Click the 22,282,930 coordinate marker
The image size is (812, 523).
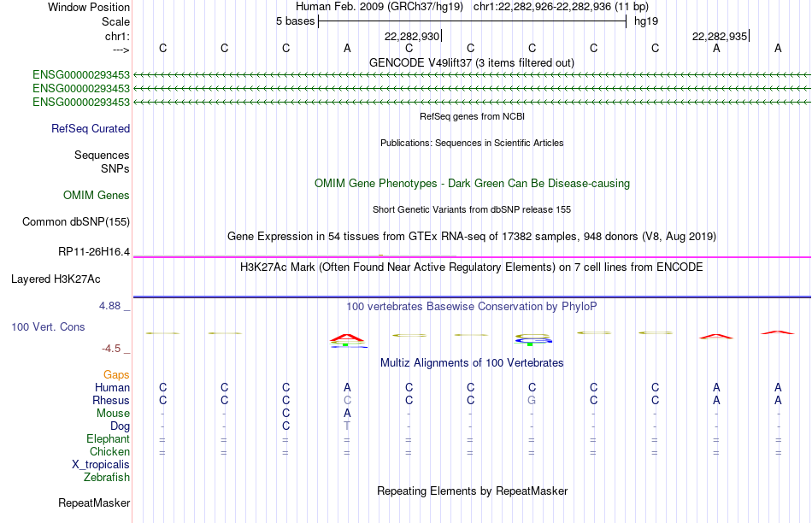tap(412, 36)
